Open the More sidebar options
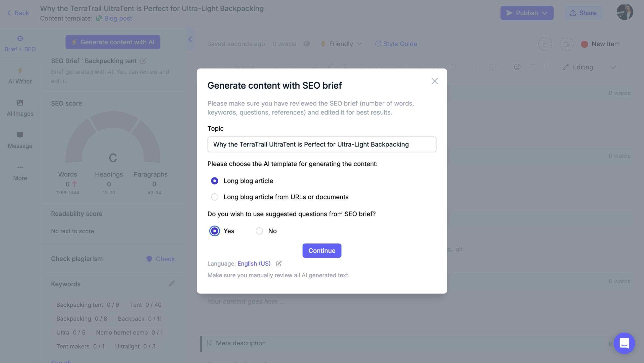644x363 pixels. click(x=20, y=173)
